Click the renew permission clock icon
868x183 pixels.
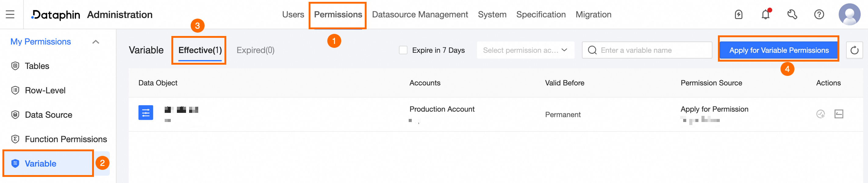tap(820, 114)
